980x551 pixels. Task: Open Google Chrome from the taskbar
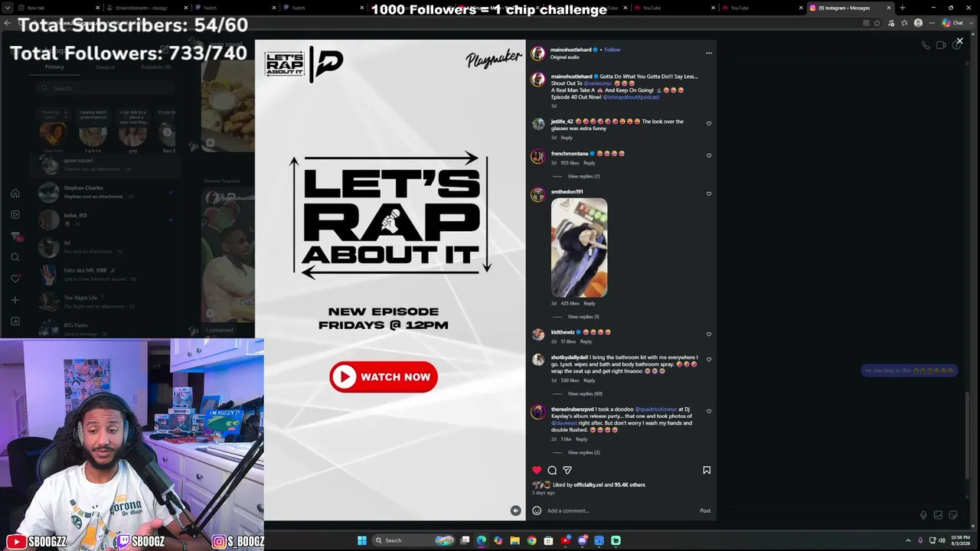pyautogui.click(x=532, y=540)
